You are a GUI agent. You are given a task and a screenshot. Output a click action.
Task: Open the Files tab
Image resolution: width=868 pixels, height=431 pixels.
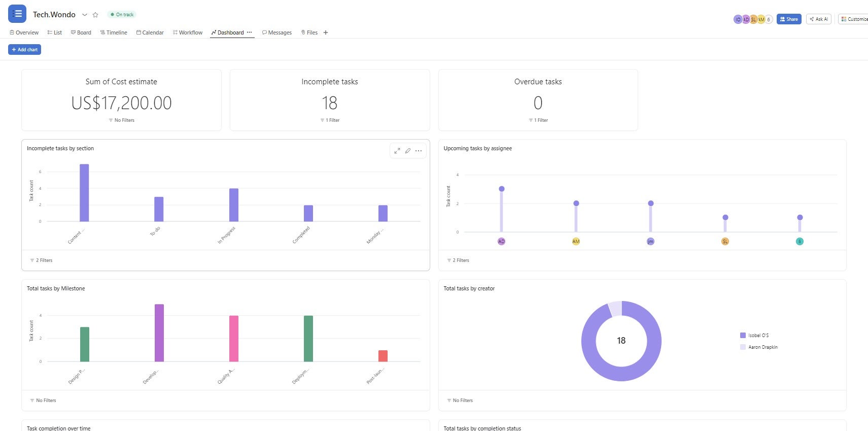click(309, 32)
